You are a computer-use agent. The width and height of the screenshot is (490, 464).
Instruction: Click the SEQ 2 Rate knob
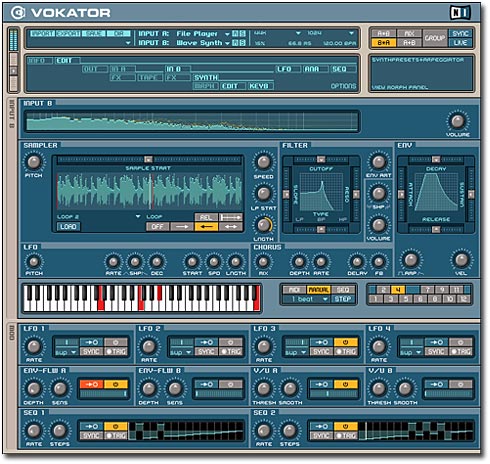264,431
